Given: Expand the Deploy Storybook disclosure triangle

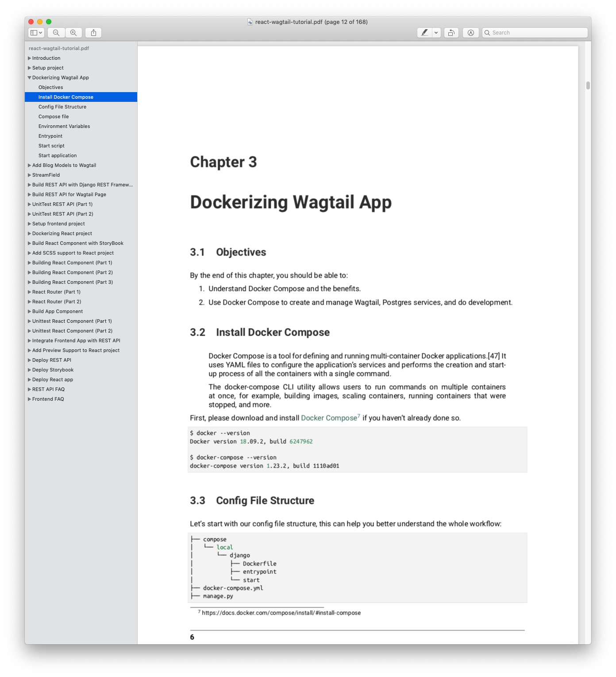Looking at the screenshot, I should (x=30, y=370).
